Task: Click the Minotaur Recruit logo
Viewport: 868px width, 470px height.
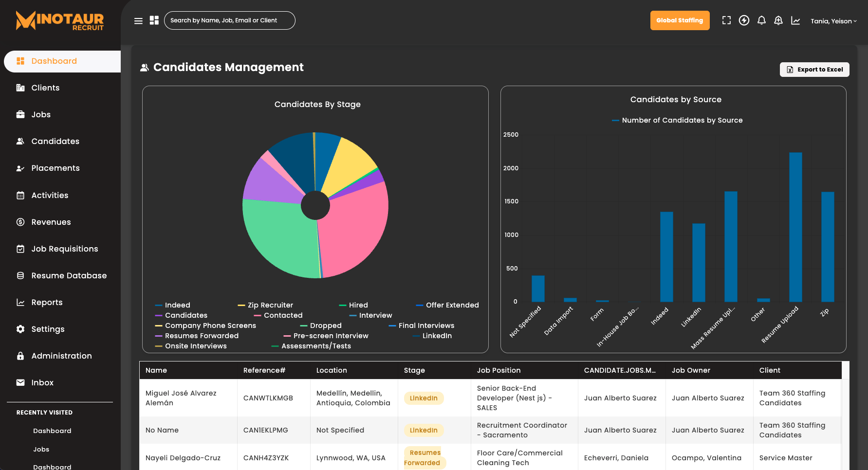Action: [60, 21]
